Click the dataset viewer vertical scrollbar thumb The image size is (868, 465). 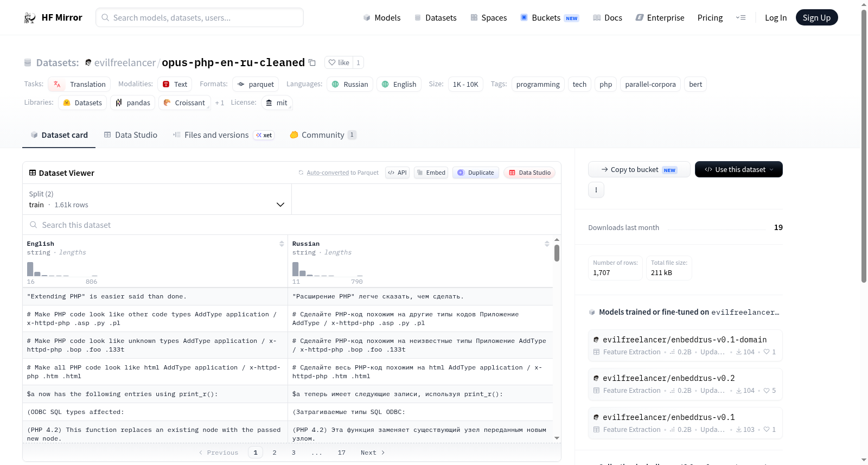tap(557, 253)
